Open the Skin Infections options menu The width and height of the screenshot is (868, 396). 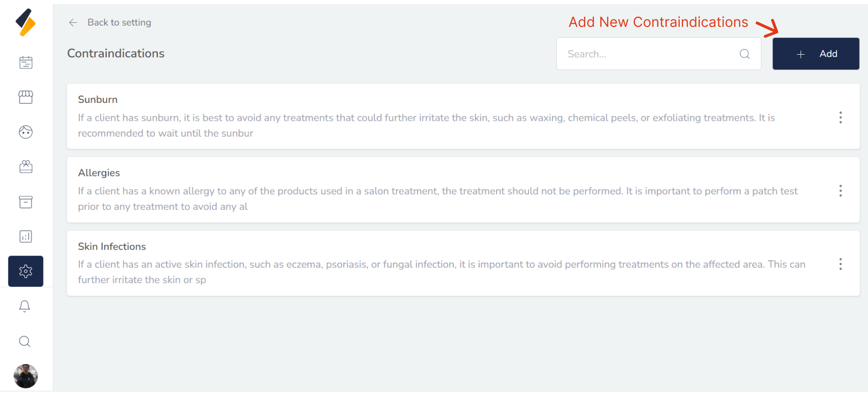(x=841, y=264)
